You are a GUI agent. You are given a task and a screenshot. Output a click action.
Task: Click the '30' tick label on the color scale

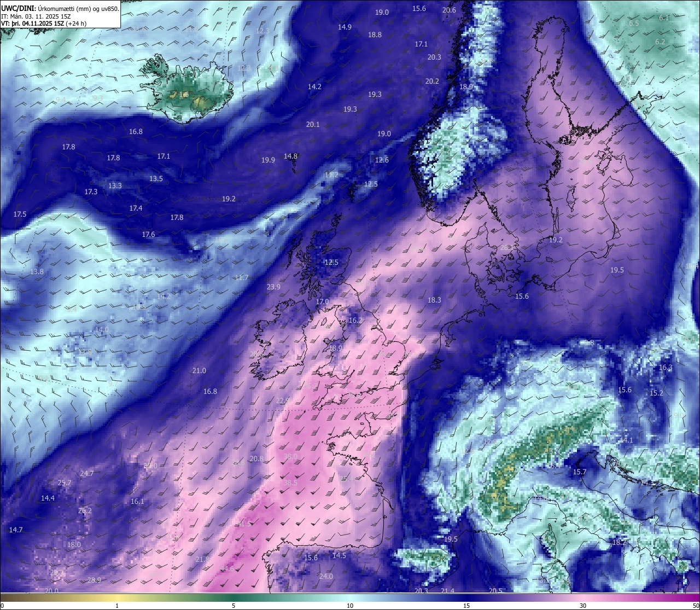[x=583, y=606]
